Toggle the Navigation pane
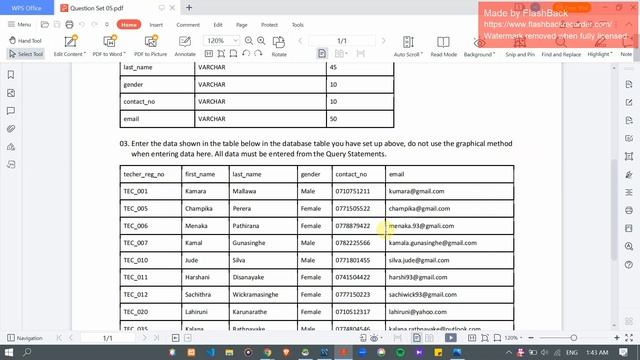Screen dimensions: 640x360 (25, 338)
